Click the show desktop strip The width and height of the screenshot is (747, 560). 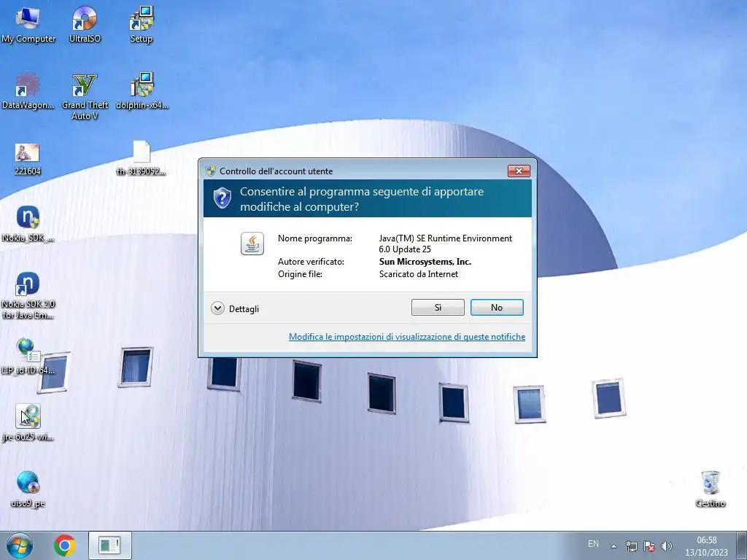tap(742, 545)
